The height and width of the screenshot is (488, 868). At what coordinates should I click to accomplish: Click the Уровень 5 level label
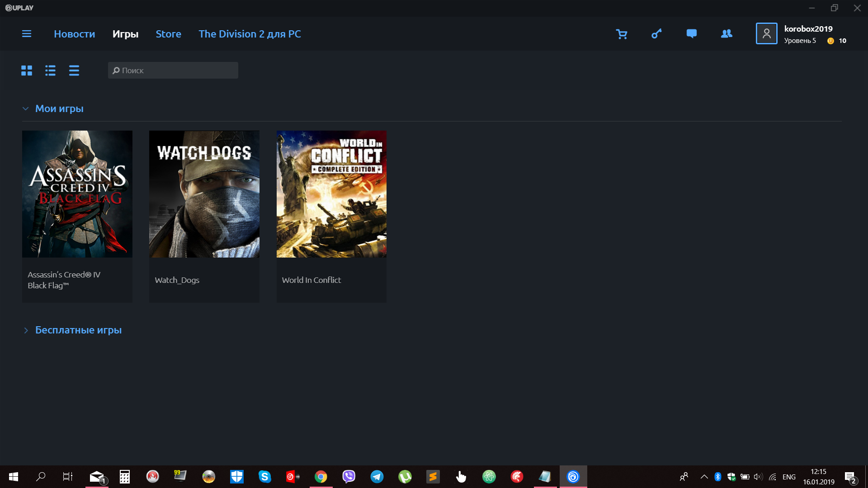(800, 41)
